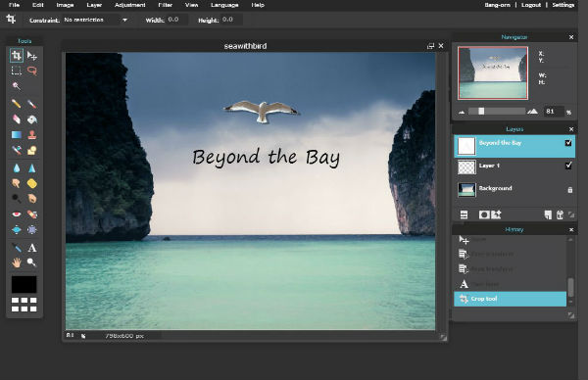Select the Crop tool history entry
This screenshot has height=380, width=588.
pos(510,299)
